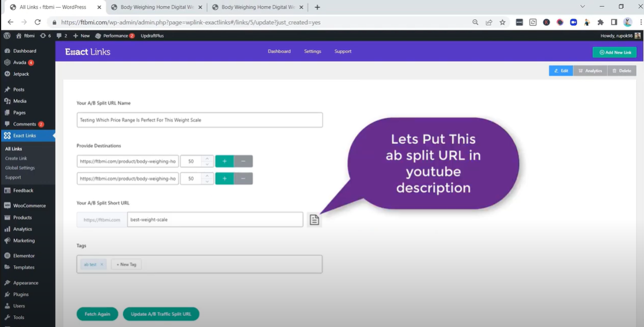
Task: Open Marketing in the sidebar
Action: click(24, 240)
